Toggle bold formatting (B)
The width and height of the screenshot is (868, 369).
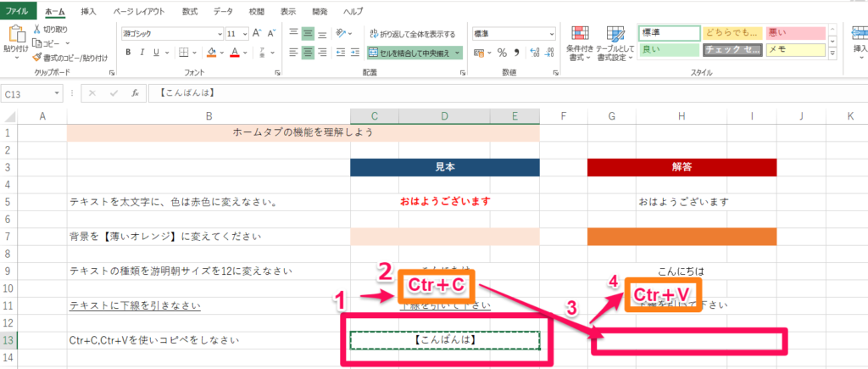coord(130,53)
